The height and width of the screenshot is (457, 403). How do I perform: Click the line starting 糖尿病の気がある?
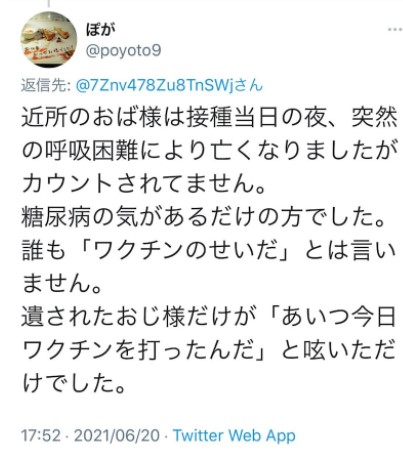204,217
